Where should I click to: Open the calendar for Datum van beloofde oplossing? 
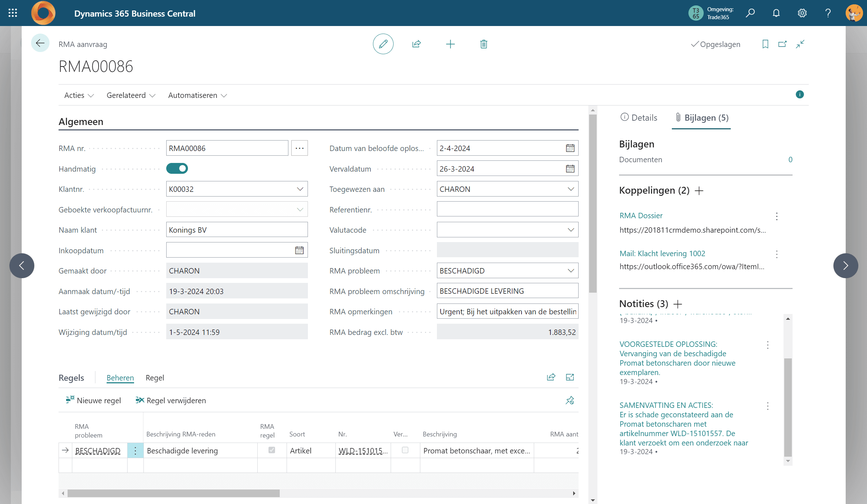pyautogui.click(x=570, y=148)
